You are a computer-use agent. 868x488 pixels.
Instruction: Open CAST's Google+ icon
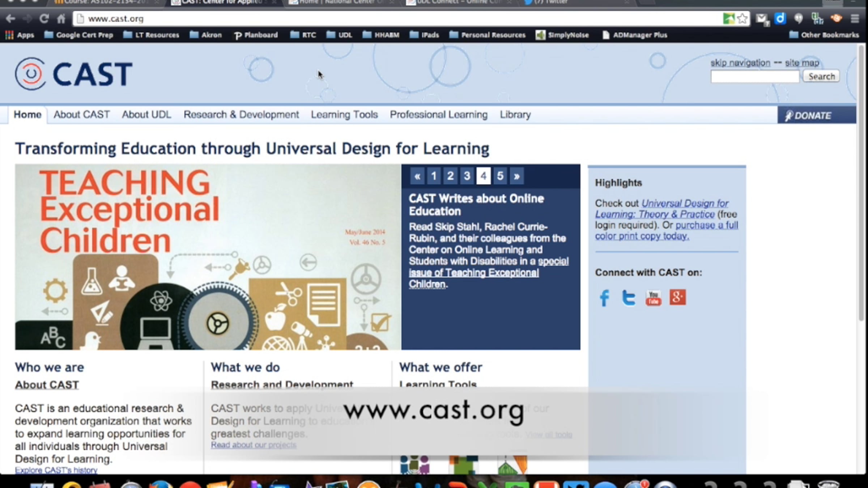tap(677, 297)
